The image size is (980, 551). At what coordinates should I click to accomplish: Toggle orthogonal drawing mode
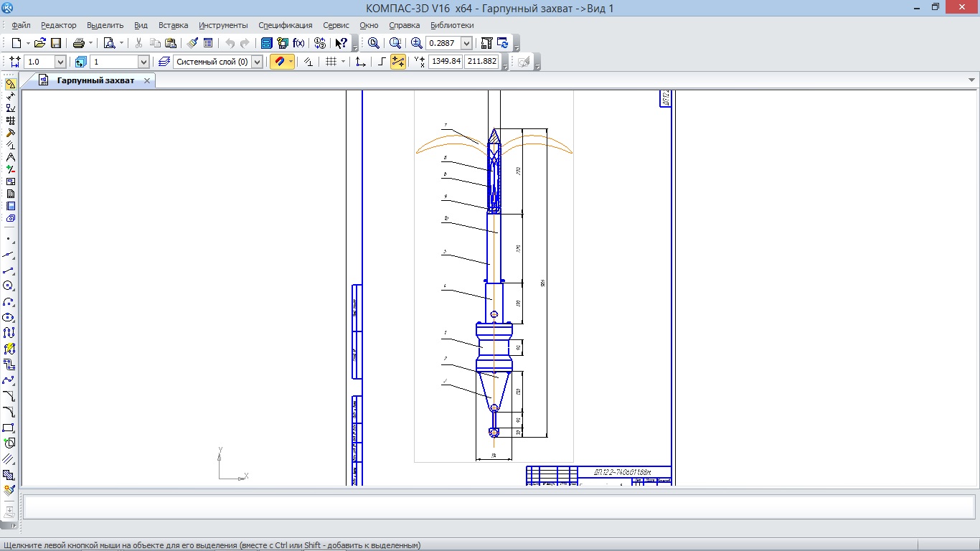(382, 62)
